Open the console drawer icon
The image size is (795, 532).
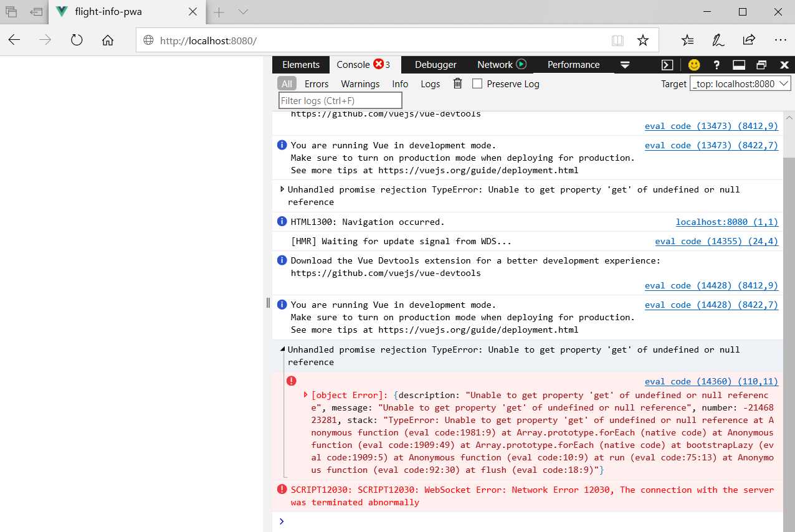point(667,64)
